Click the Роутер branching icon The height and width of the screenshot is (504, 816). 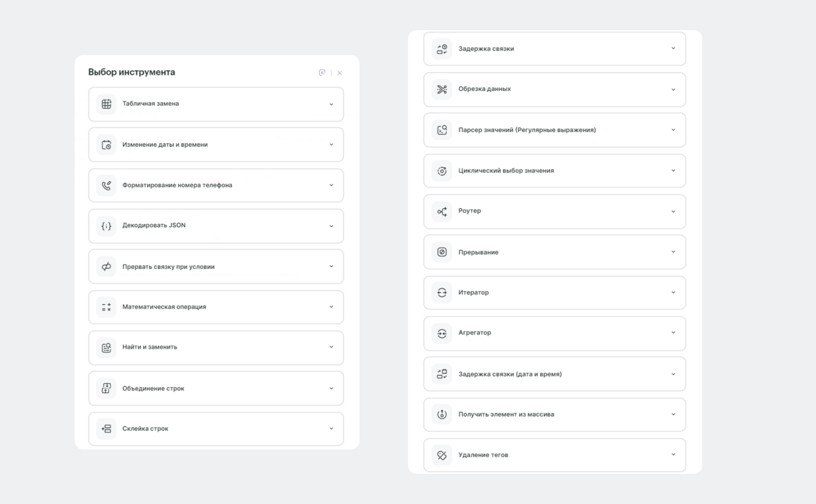[442, 211]
